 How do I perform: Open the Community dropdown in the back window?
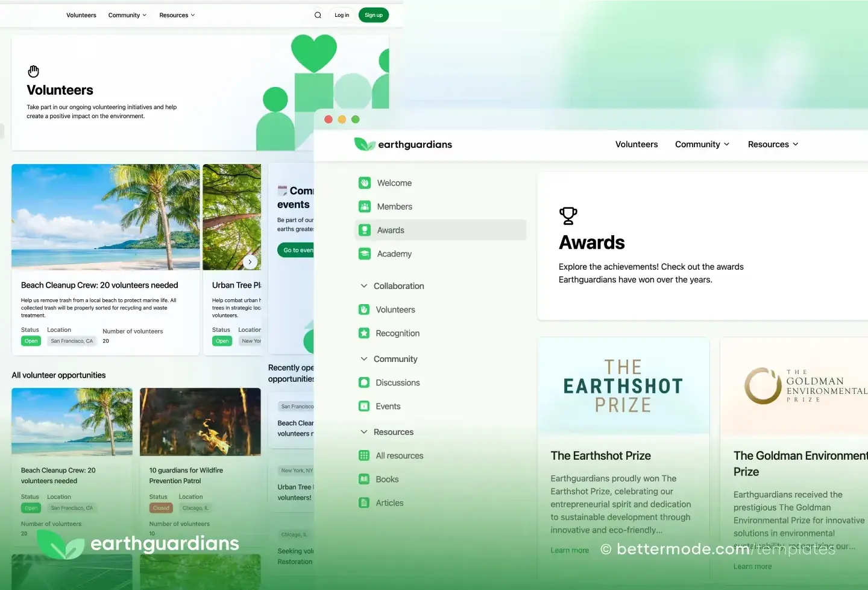click(127, 15)
